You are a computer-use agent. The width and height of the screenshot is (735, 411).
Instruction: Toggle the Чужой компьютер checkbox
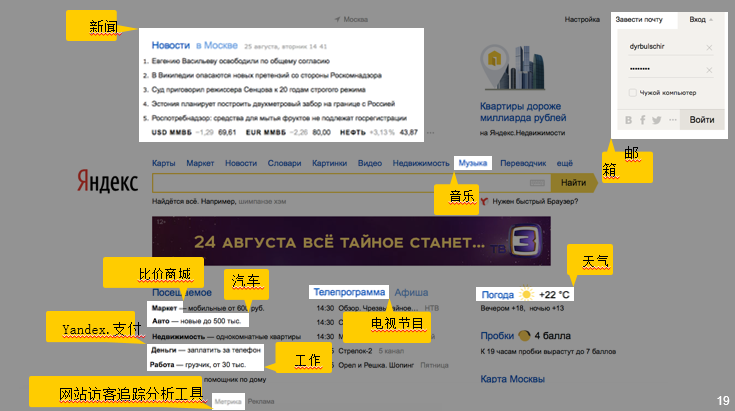pos(632,93)
